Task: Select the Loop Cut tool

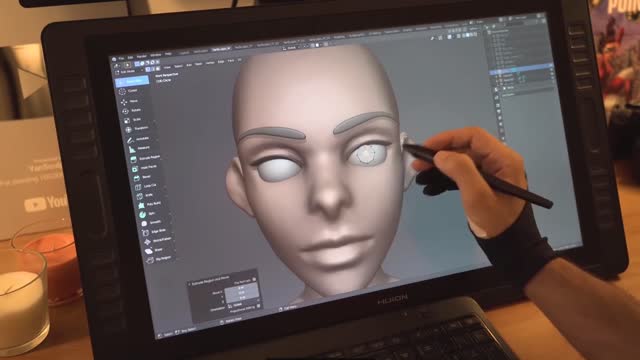Action: pos(145,186)
